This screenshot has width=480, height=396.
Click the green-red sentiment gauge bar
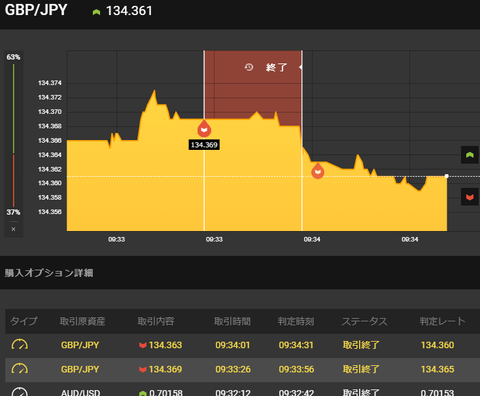13,135
